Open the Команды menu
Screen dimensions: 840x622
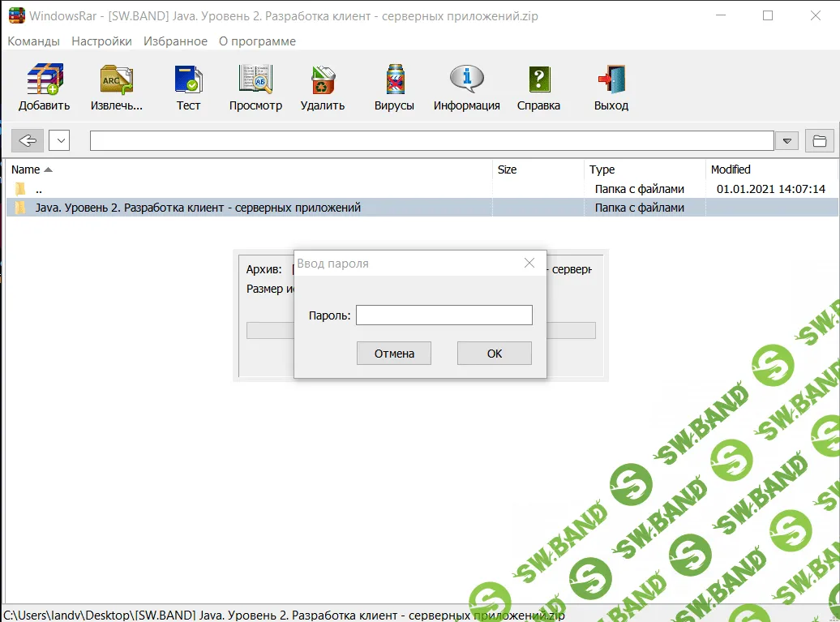click(33, 41)
